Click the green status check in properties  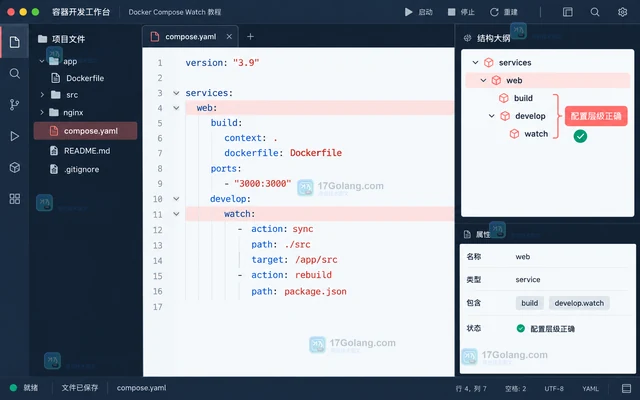click(x=520, y=328)
